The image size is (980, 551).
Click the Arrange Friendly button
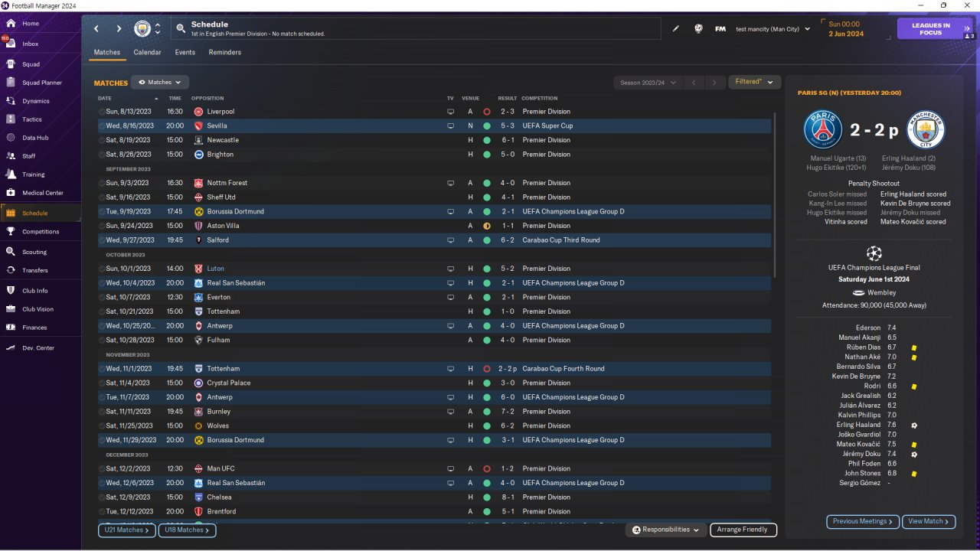743,530
